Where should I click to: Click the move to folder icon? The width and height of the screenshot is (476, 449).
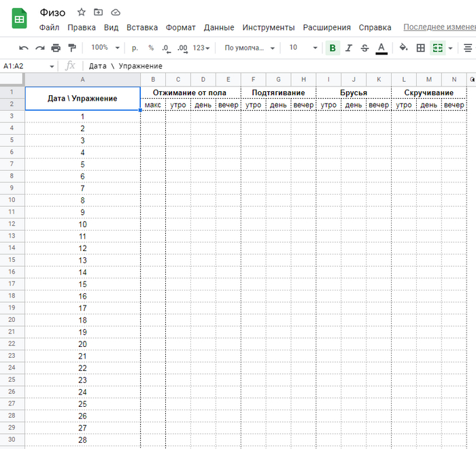click(x=99, y=12)
